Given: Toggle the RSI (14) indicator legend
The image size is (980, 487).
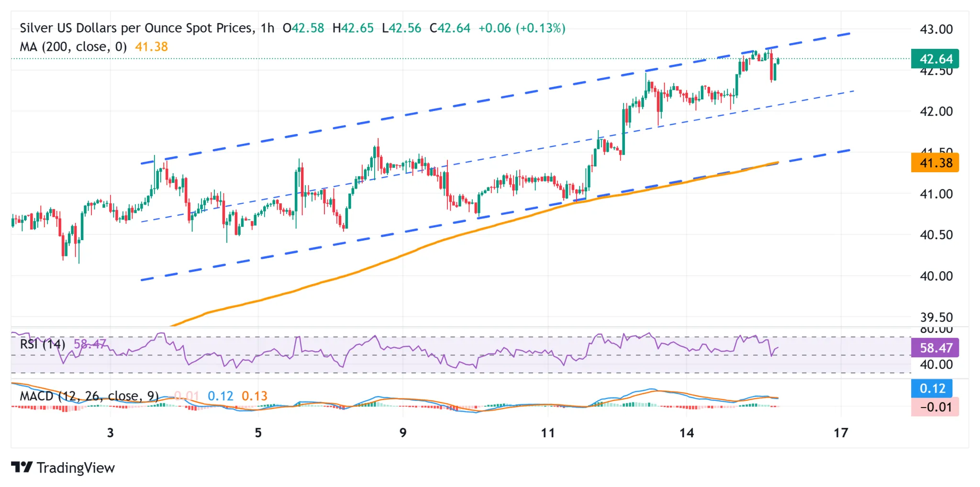Looking at the screenshot, I should tap(42, 345).
